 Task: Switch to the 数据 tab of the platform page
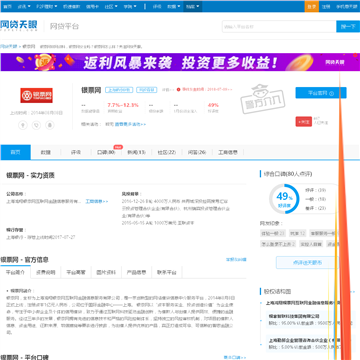[46, 152]
